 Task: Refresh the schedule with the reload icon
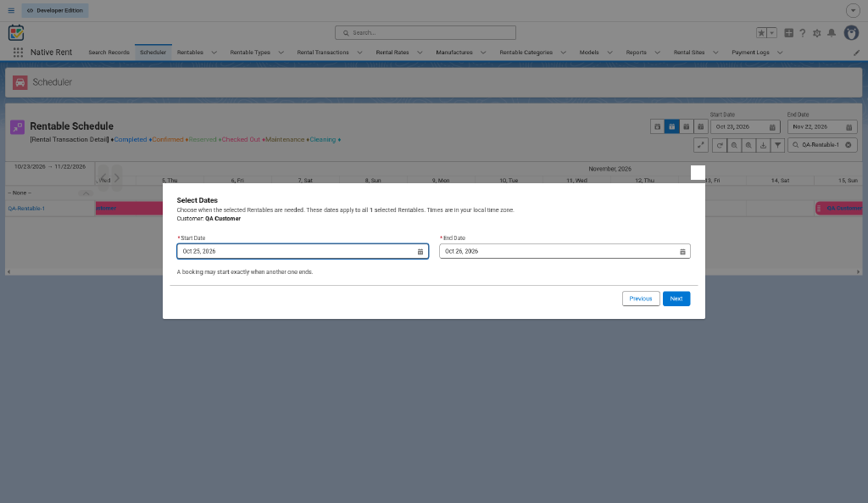point(719,145)
